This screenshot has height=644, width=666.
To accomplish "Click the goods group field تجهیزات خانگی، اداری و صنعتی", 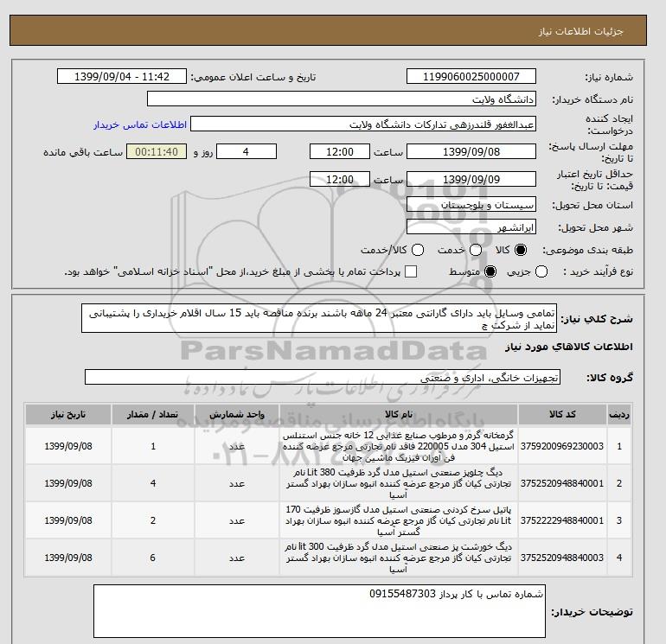I will tap(323, 377).
